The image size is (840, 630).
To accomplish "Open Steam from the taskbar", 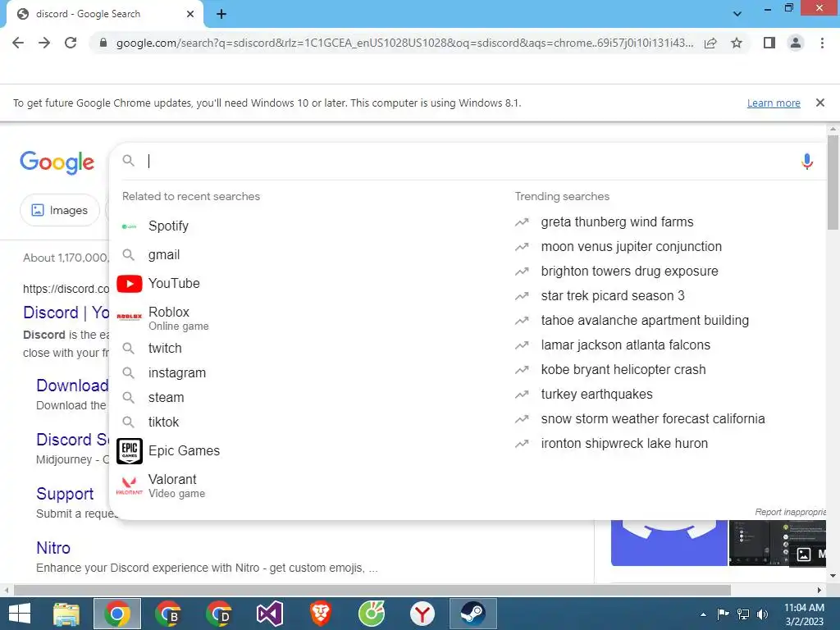I will [x=473, y=614].
